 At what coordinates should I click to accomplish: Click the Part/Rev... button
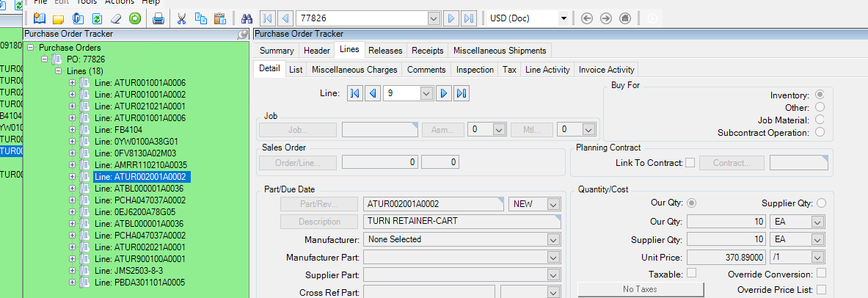319,204
